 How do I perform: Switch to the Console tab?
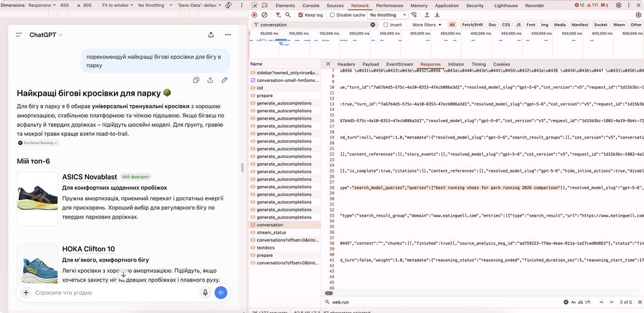pyautogui.click(x=311, y=5)
